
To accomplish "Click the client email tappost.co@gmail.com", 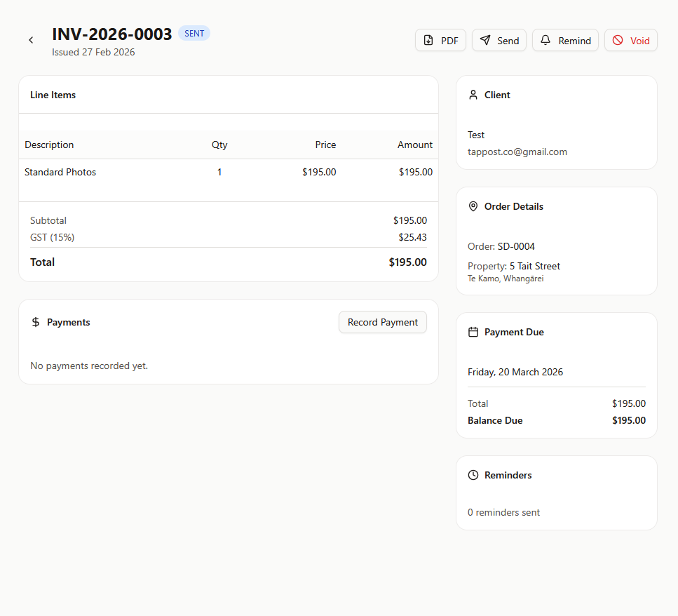I will 517,152.
